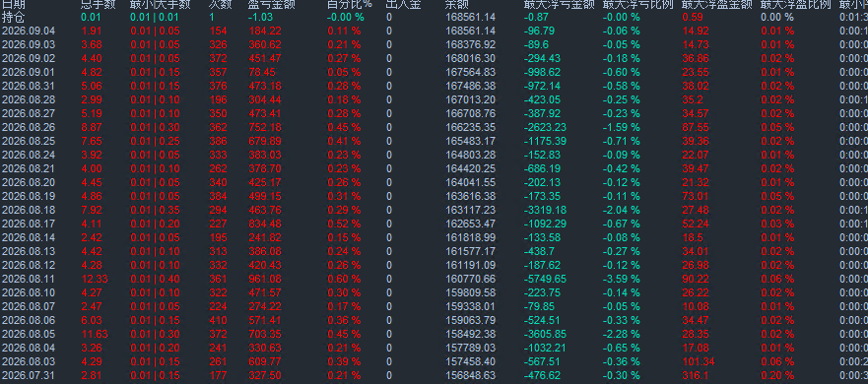Click max floating profit 73.01
868x384 pixels.
696,196
